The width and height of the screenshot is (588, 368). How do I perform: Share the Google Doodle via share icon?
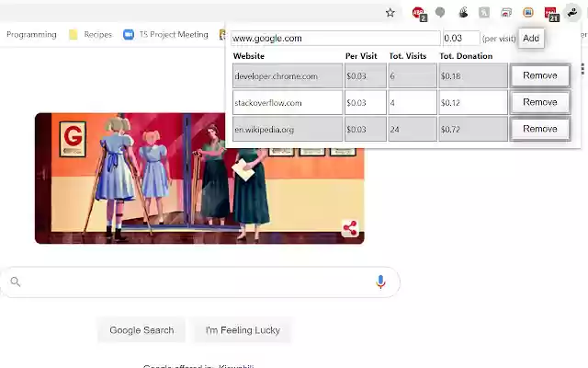click(350, 228)
